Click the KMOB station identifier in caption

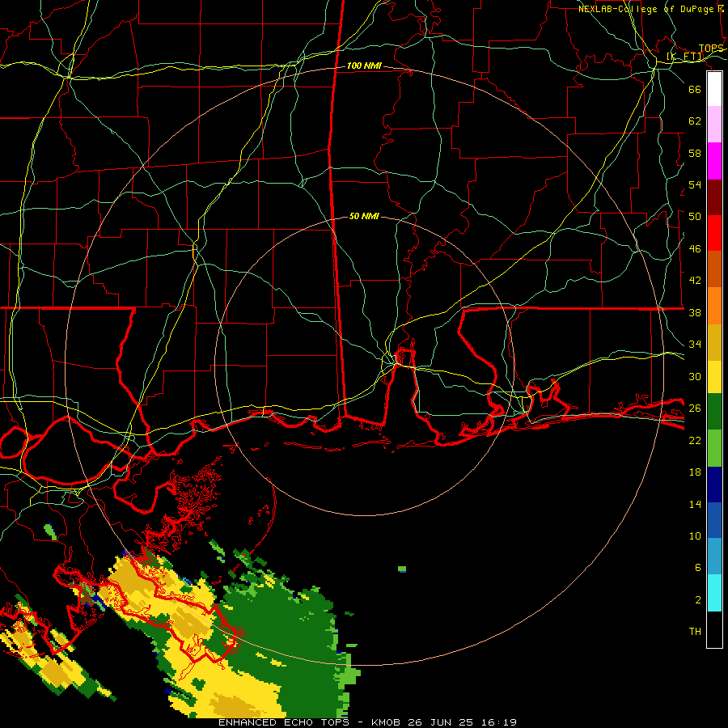(387, 722)
